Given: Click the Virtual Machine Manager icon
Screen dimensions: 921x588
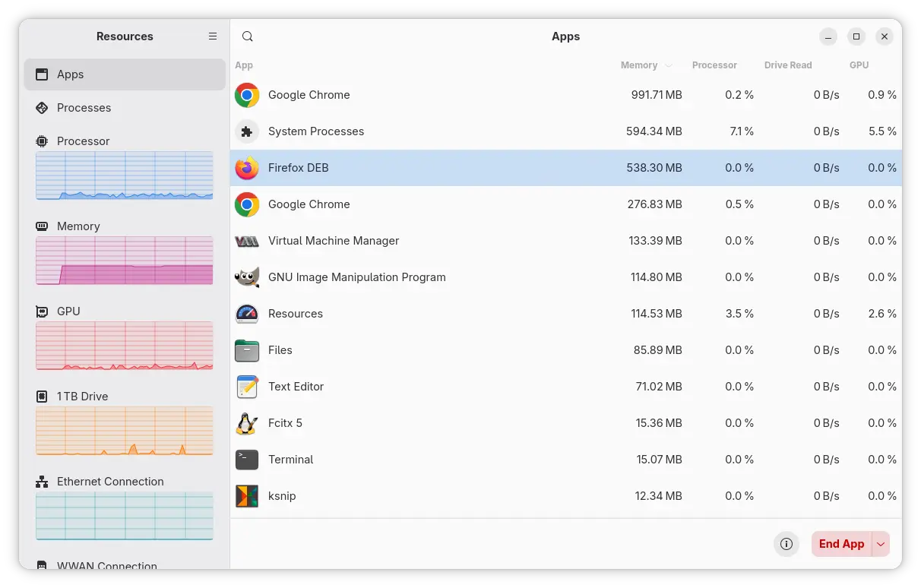Looking at the screenshot, I should point(247,241).
